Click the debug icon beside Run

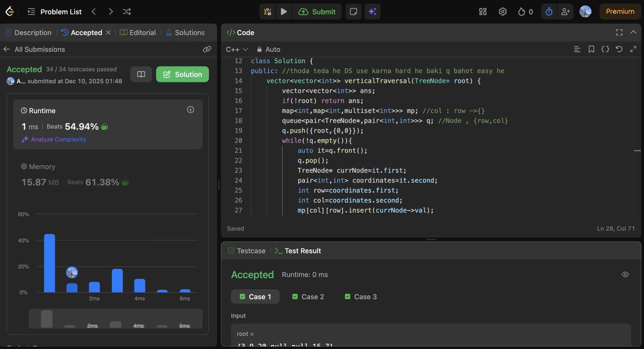pyautogui.click(x=267, y=11)
